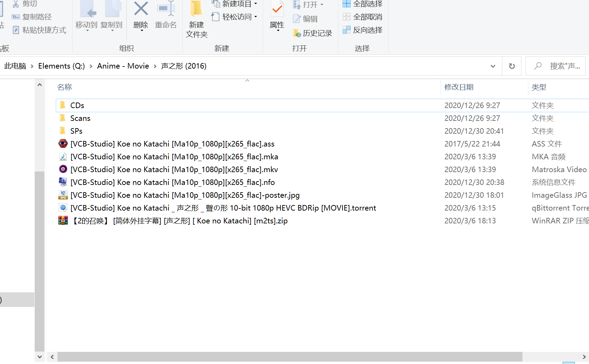
Task: Click Copy path (复制路径) icon
Action: pos(16,17)
